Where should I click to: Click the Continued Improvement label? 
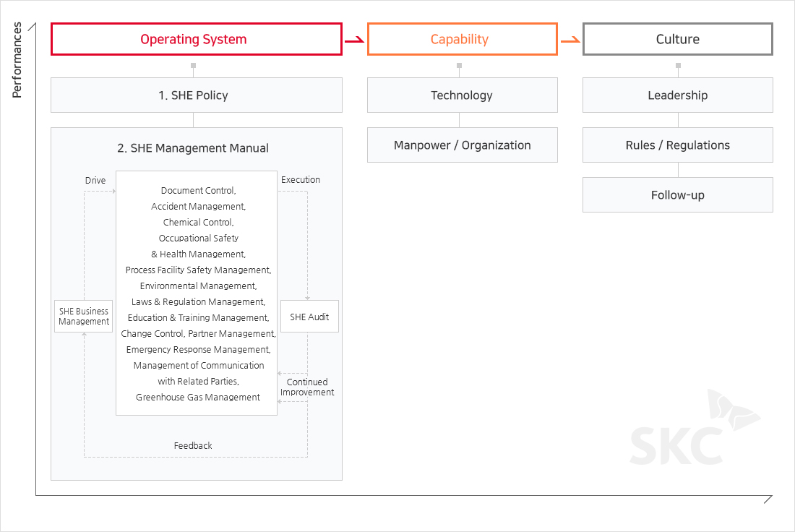tap(307, 387)
